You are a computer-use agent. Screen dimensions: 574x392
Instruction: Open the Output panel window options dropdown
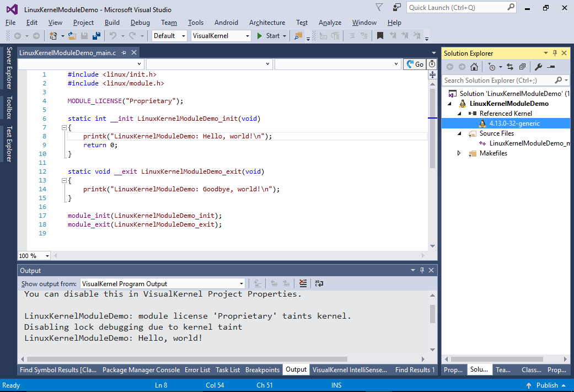coord(412,270)
